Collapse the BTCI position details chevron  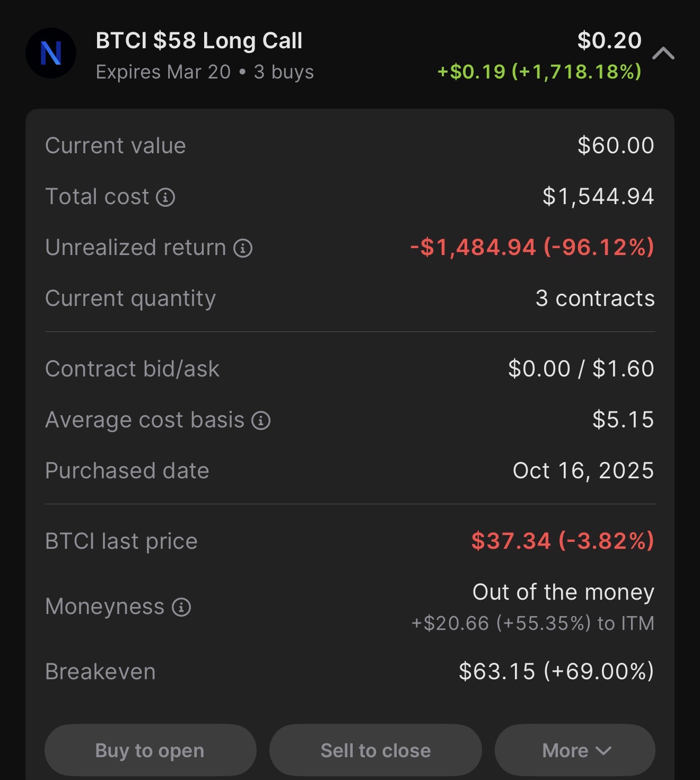(x=663, y=53)
